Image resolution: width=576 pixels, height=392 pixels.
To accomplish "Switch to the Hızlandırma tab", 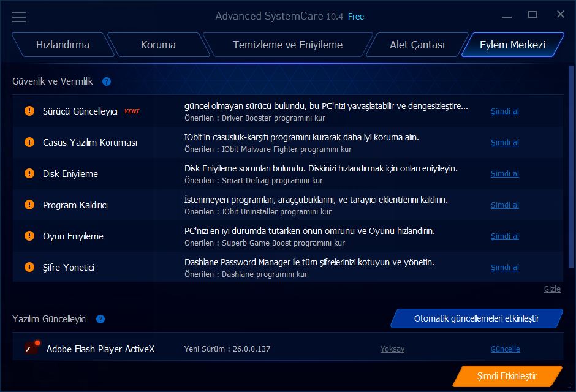I will coord(63,45).
